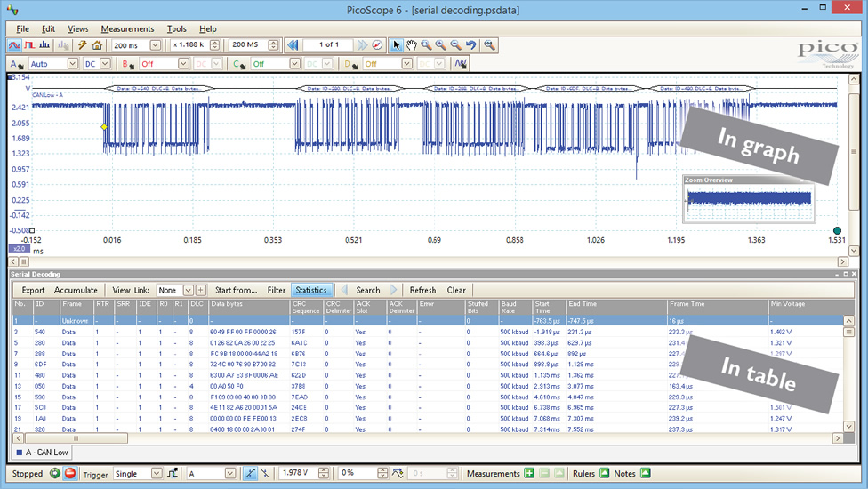The width and height of the screenshot is (868, 489).
Task: Click View button in decoding toolbar
Action: pyautogui.click(x=121, y=290)
